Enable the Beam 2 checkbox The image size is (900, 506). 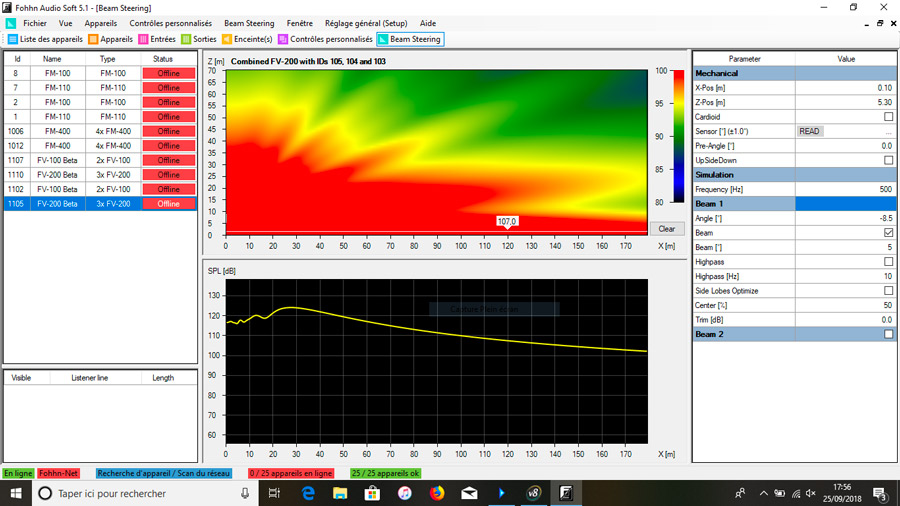[889, 334]
